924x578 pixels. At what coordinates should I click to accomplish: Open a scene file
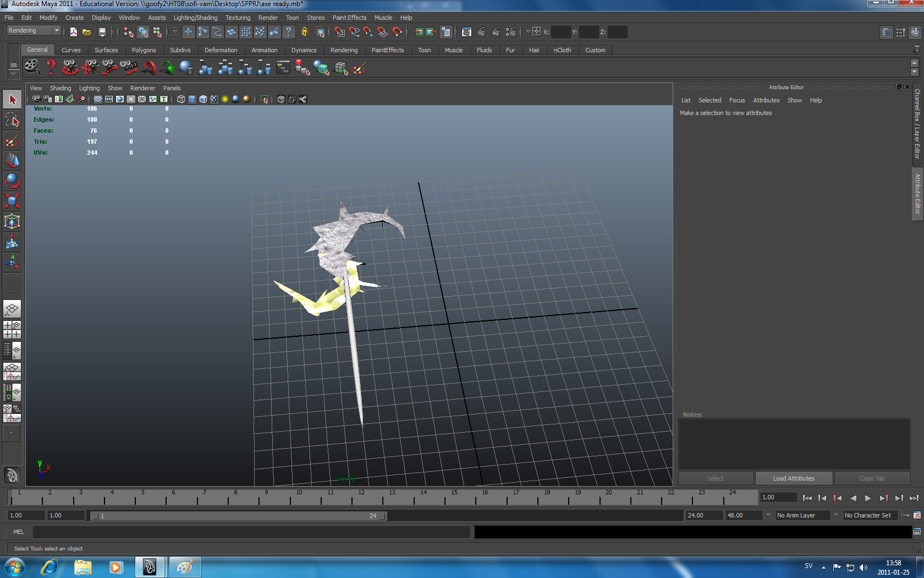(87, 32)
